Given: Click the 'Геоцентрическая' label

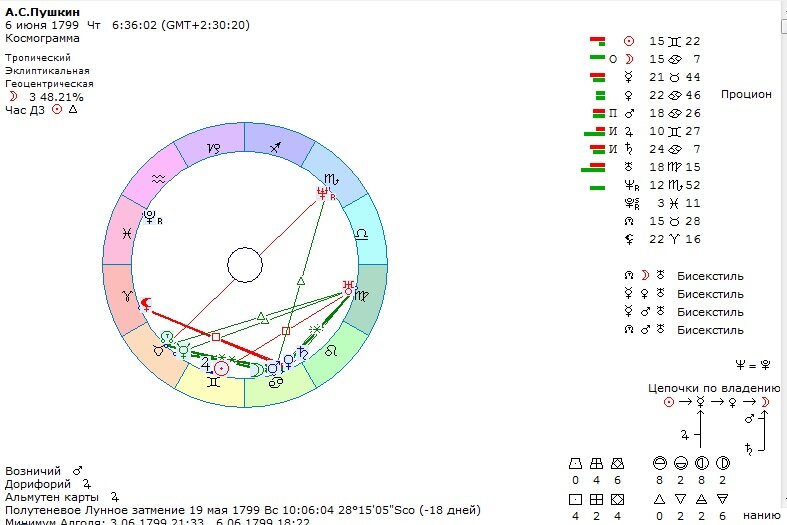Looking at the screenshot, I should [49, 84].
